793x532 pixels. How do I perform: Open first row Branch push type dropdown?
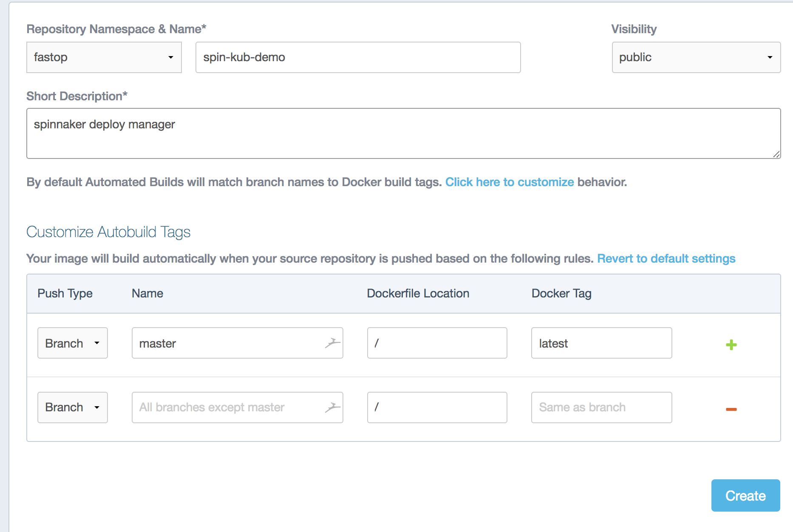(x=73, y=343)
